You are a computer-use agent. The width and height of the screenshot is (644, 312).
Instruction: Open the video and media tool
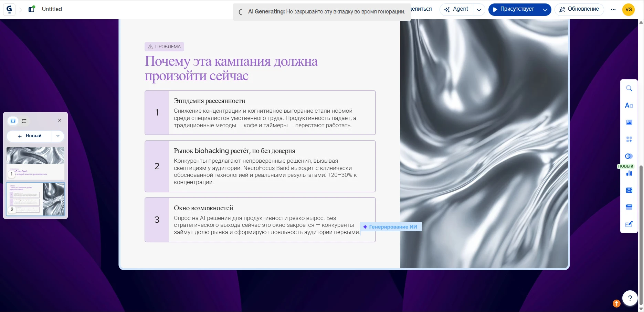[629, 190]
